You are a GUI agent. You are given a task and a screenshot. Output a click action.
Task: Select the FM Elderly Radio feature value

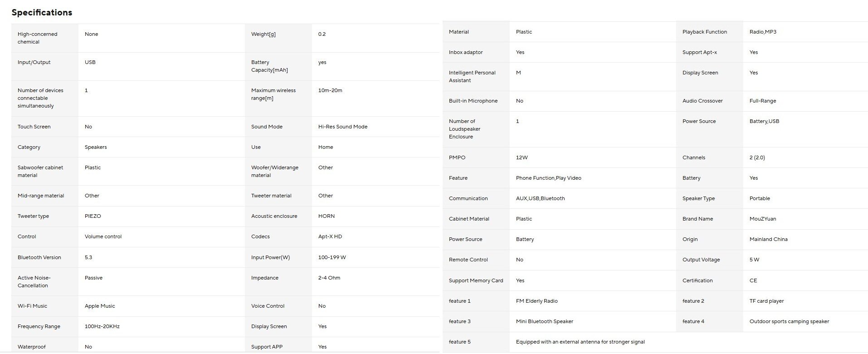pyautogui.click(x=536, y=301)
